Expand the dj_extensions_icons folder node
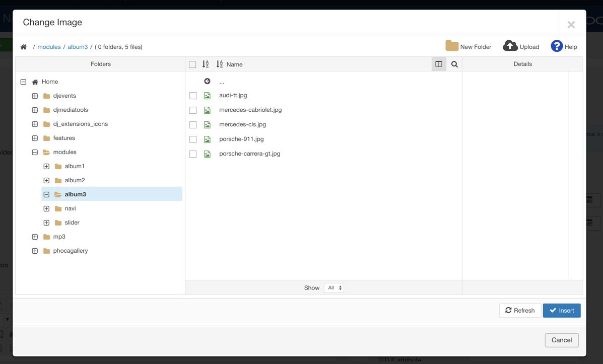 [35, 124]
